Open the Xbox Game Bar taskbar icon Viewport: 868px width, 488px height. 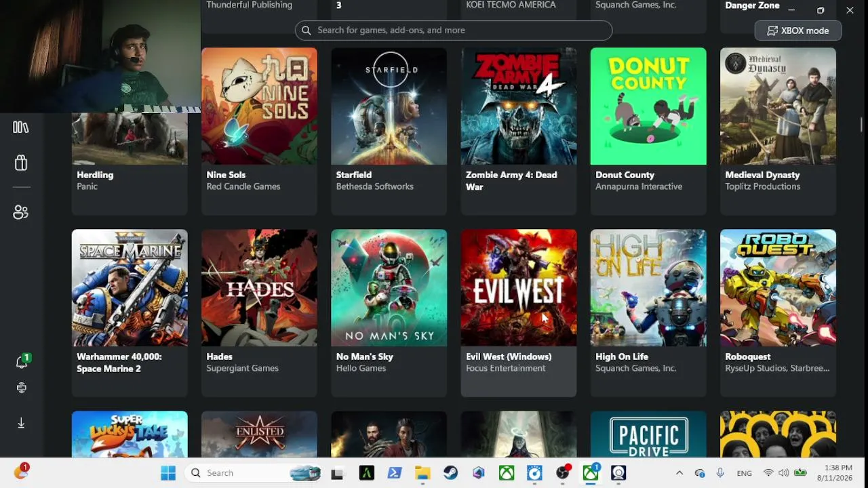(507, 473)
